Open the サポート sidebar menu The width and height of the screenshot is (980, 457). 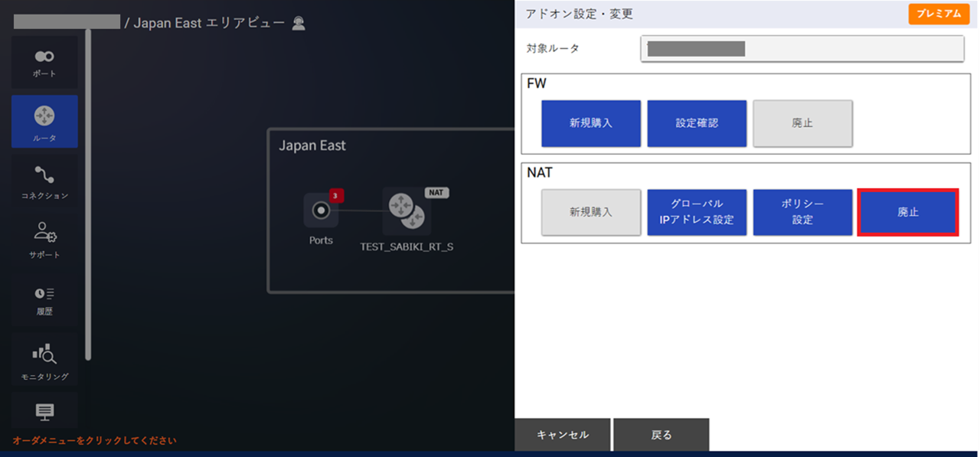[44, 240]
